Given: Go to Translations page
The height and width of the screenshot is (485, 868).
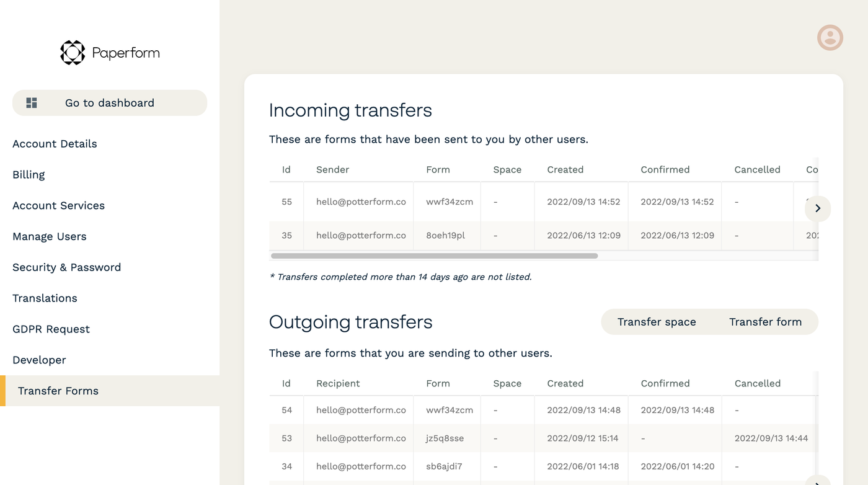Looking at the screenshot, I should (x=45, y=298).
